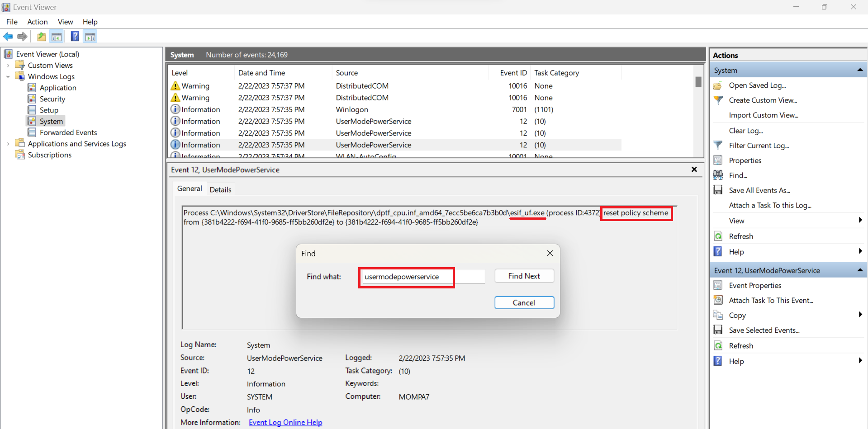Click the Task Category column header
The width and height of the screenshot is (868, 429).
tap(576, 73)
